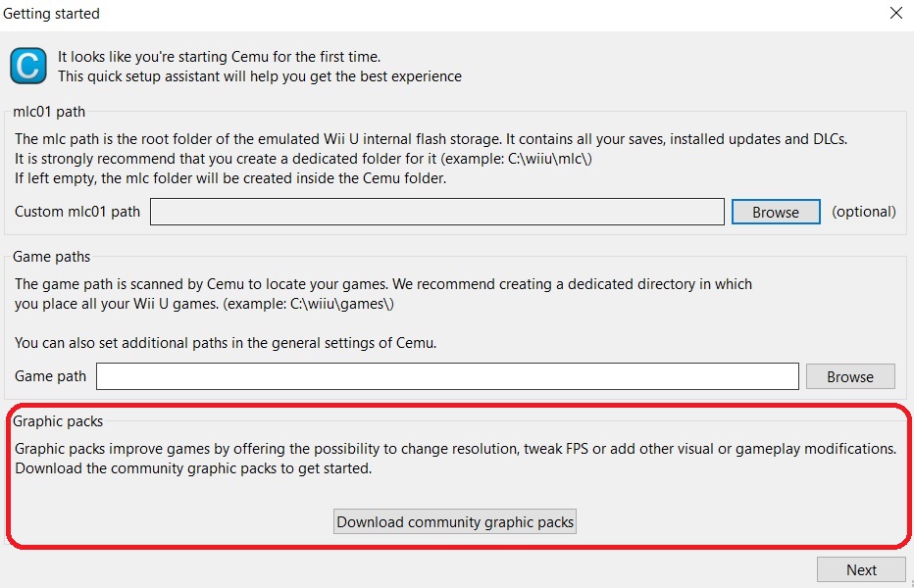Click the Graphic packs section heading

coord(58,421)
